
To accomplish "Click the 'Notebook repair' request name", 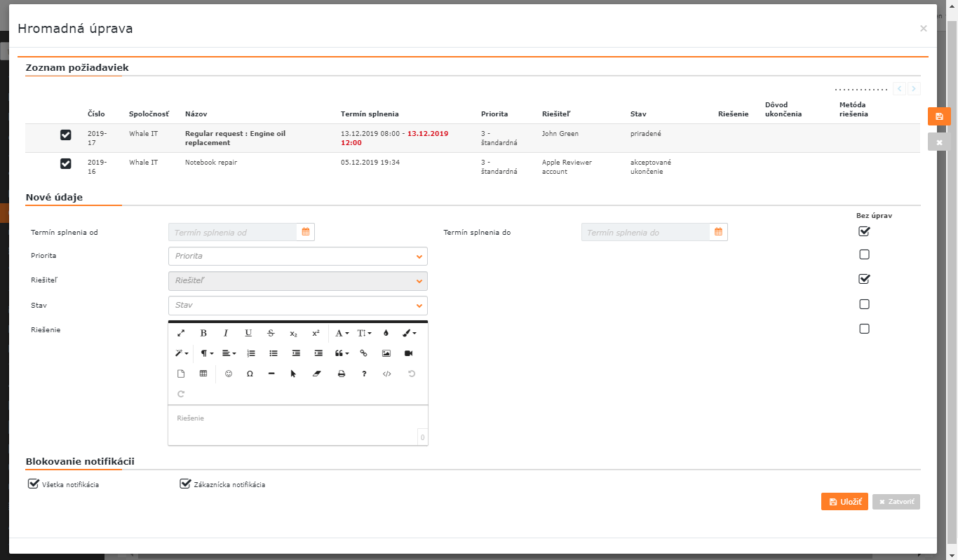I will click(x=210, y=163).
